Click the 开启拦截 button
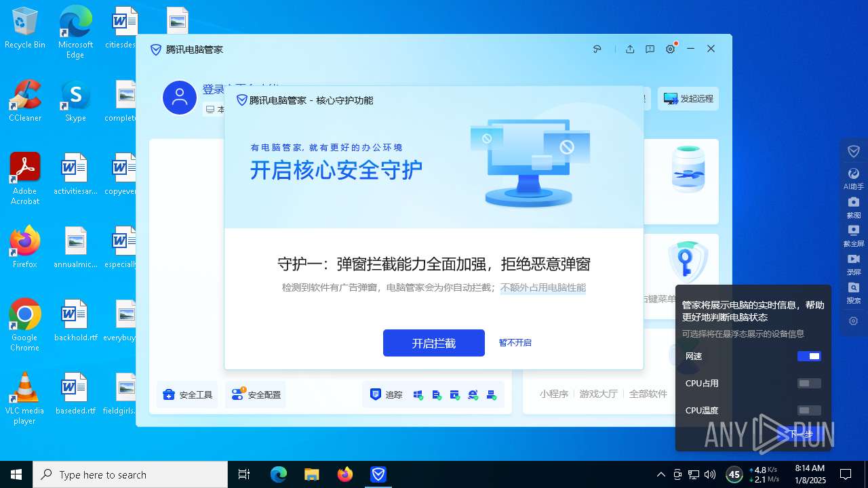Image resolution: width=868 pixels, height=488 pixels. 434,343
